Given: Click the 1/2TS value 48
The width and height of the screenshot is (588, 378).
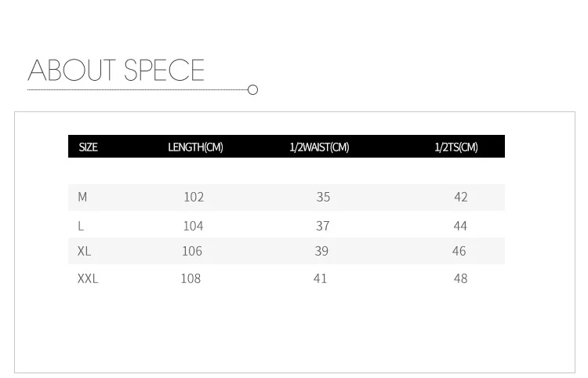Looking at the screenshot, I should tap(460, 278).
